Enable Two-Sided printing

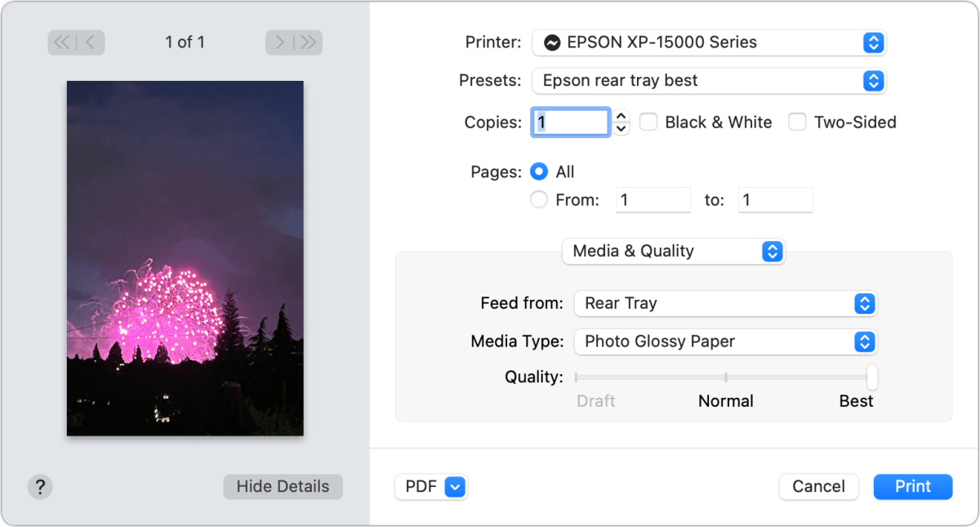(797, 122)
